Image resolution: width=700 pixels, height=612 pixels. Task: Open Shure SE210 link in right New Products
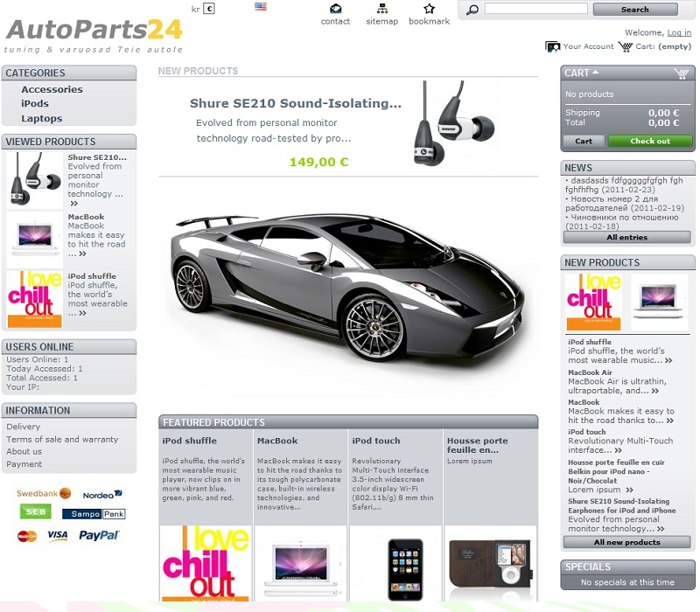(621, 506)
